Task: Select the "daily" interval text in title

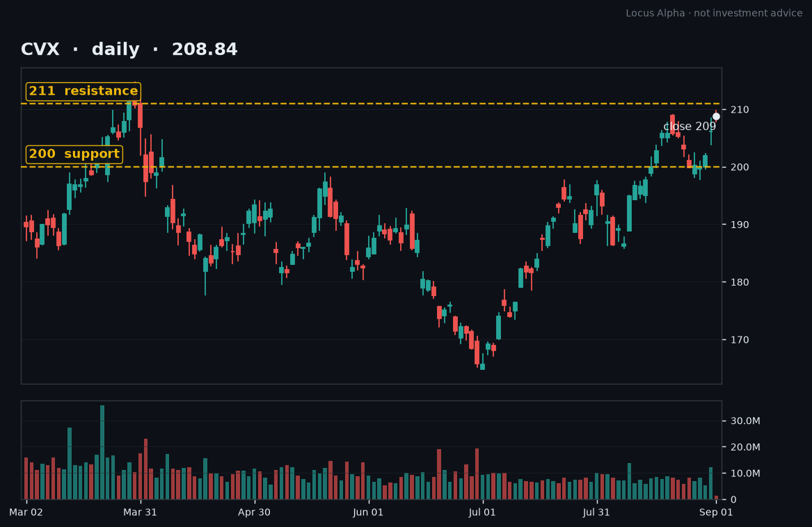Action: coord(116,49)
